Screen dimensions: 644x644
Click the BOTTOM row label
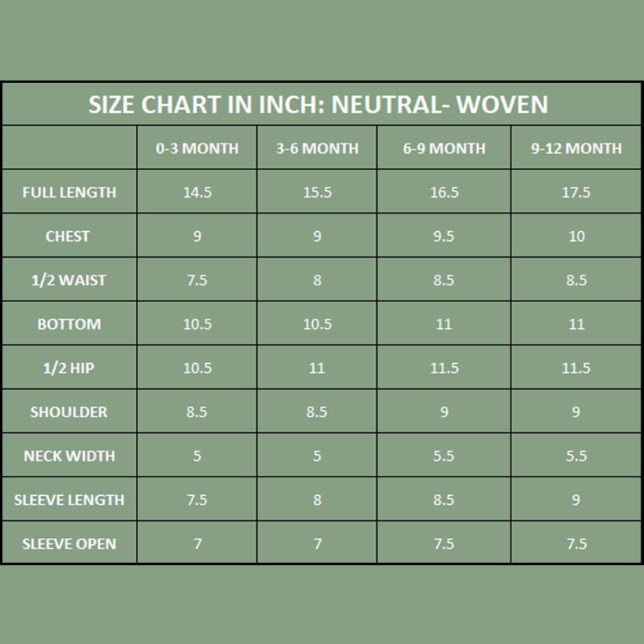pos(69,324)
